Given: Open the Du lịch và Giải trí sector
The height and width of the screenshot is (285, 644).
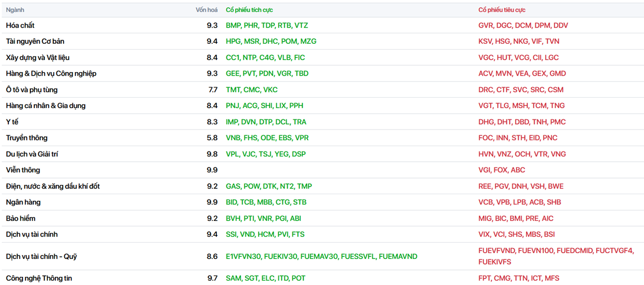Looking at the screenshot, I should click(x=32, y=155).
